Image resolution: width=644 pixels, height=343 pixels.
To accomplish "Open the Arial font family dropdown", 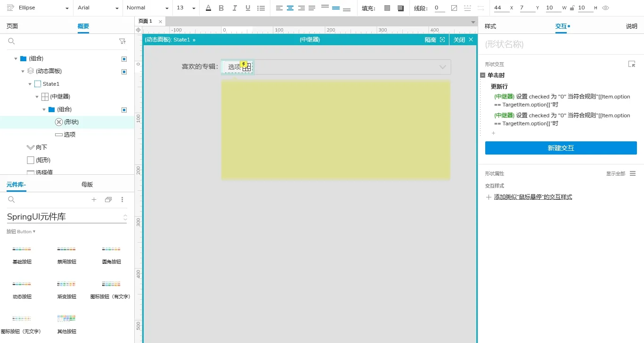I will click(x=98, y=8).
